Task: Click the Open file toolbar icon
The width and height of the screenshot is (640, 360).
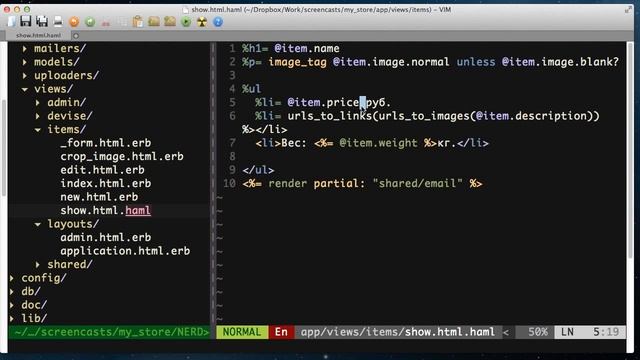Action: pos(12,22)
